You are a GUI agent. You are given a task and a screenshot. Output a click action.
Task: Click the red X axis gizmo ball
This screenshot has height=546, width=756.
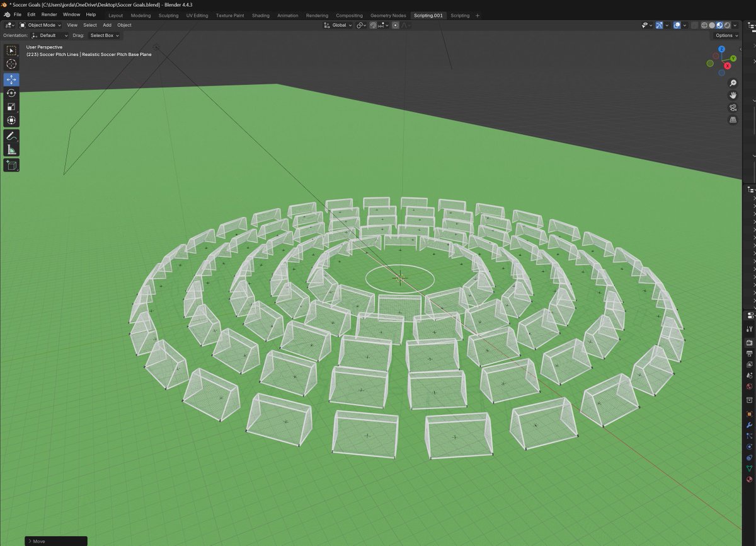point(728,66)
